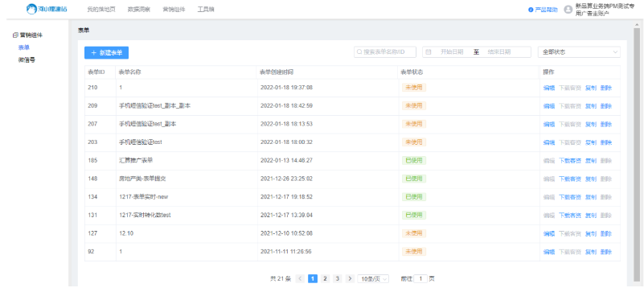Open 工具箱 in top navigation

coord(206,10)
